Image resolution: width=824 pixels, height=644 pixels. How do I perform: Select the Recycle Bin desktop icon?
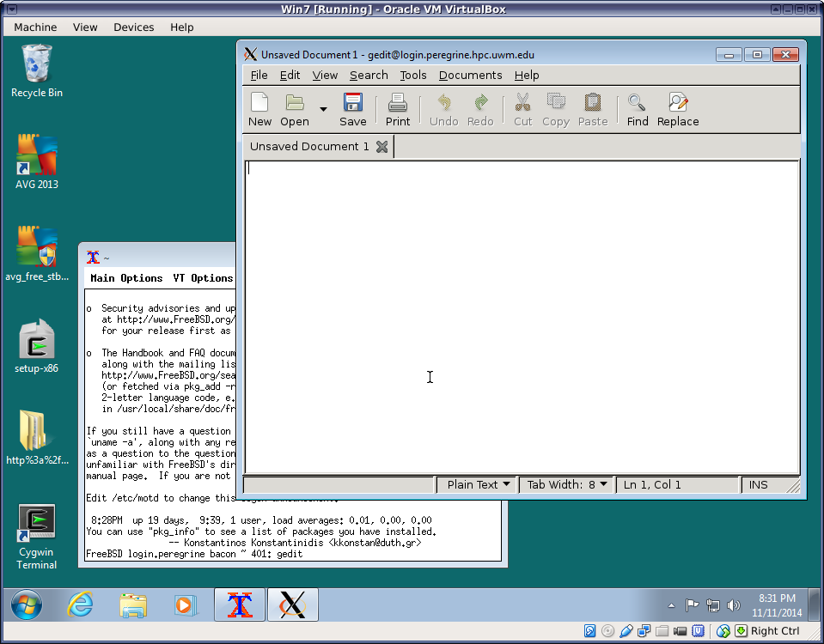[x=37, y=71]
